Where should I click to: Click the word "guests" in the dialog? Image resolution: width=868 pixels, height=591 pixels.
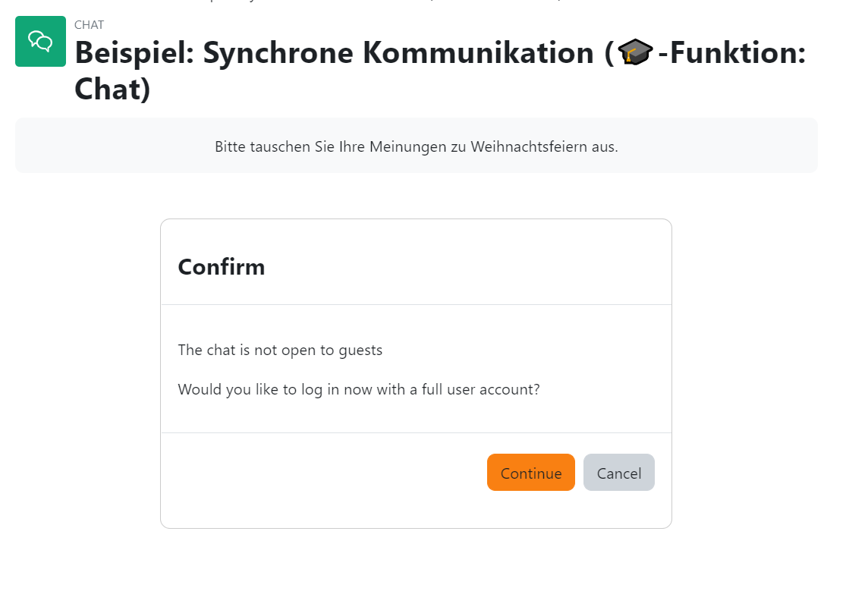coord(360,351)
